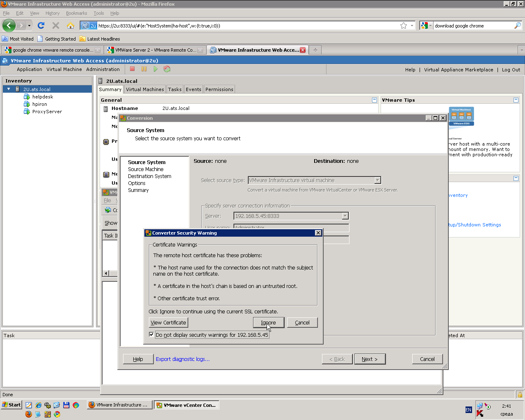The height and width of the screenshot is (420, 525).
Task: Click Help button in the Conversion wizard
Action: 138,359
